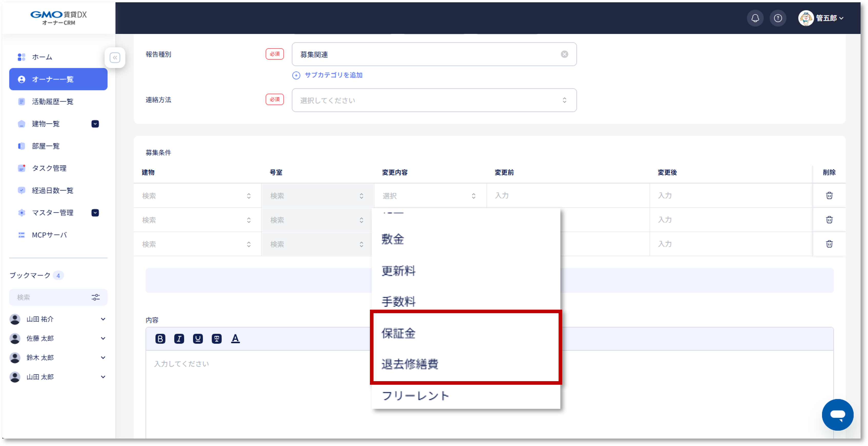Image resolution: width=868 pixels, height=446 pixels.
Task: Open first row 変更内容 select dropdown
Action: pos(430,196)
